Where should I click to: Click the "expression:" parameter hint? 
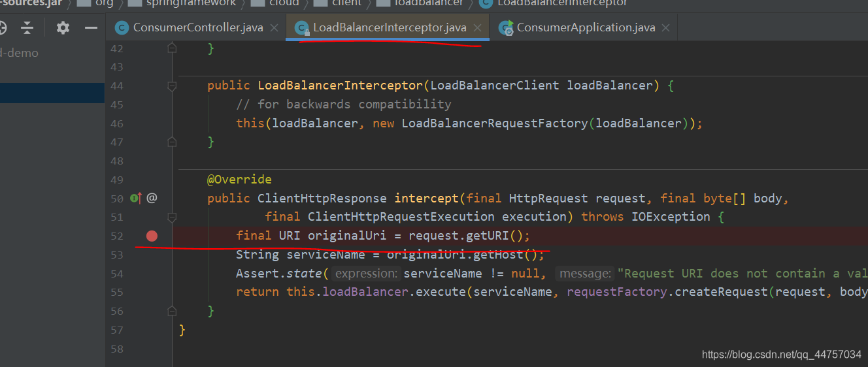(366, 274)
